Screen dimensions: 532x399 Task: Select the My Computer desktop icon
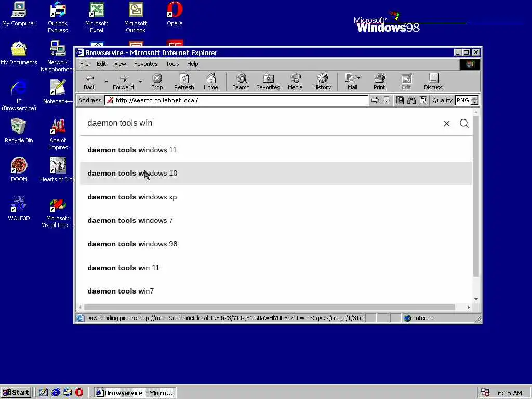(x=19, y=14)
